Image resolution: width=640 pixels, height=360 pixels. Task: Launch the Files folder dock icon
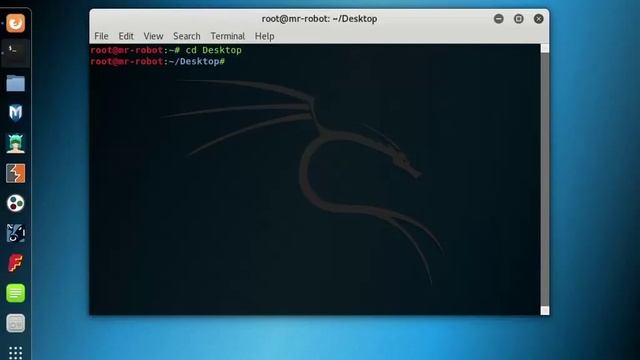coord(16,83)
